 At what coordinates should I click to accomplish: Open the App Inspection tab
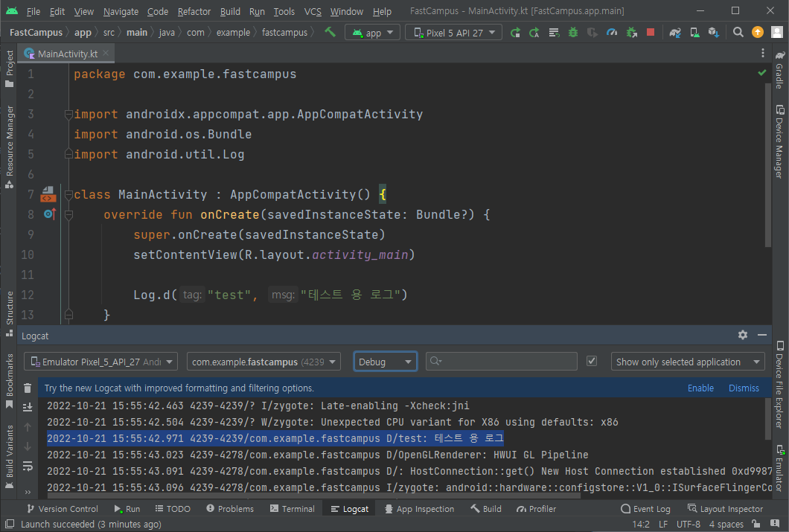pos(419,509)
